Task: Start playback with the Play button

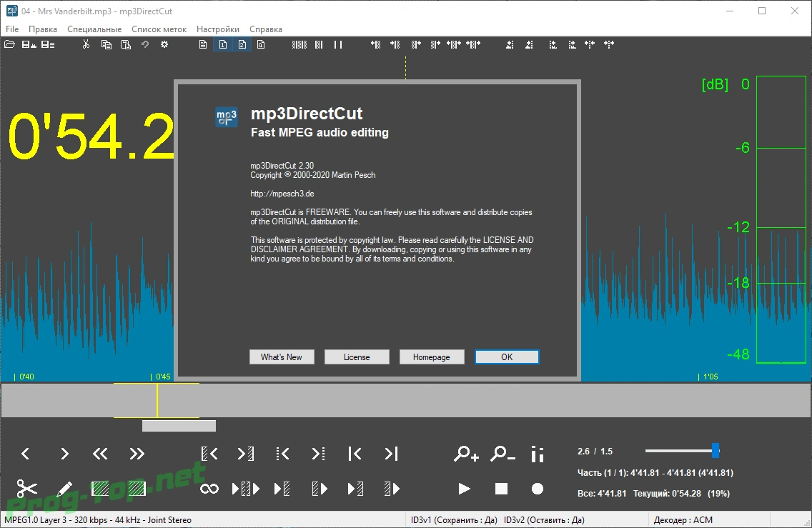Action: point(464,489)
